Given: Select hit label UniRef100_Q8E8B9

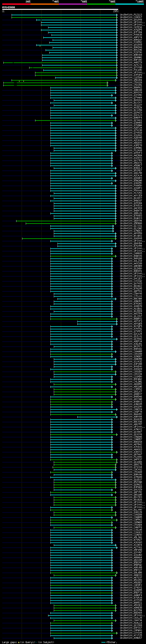Looking at the screenshot, I should tap(131, 266).
